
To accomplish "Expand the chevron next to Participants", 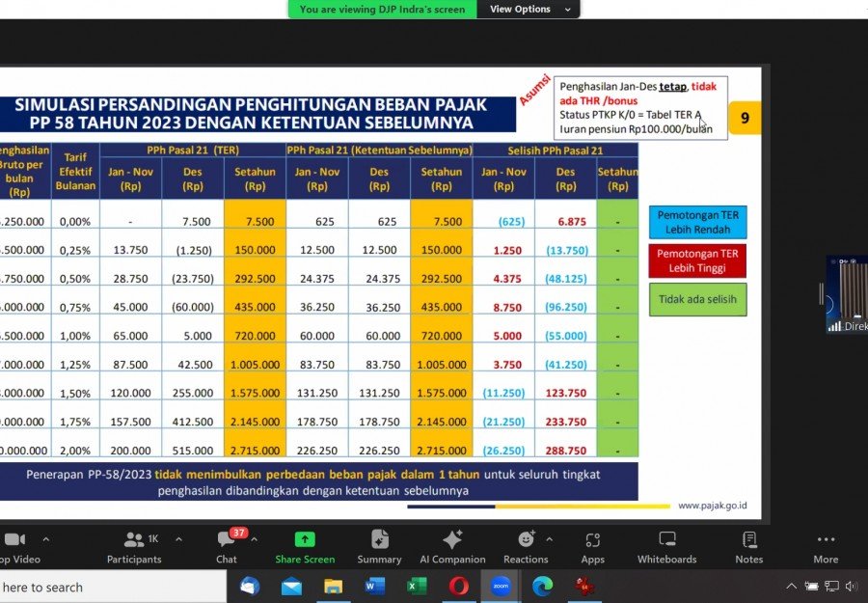I will click(x=178, y=538).
